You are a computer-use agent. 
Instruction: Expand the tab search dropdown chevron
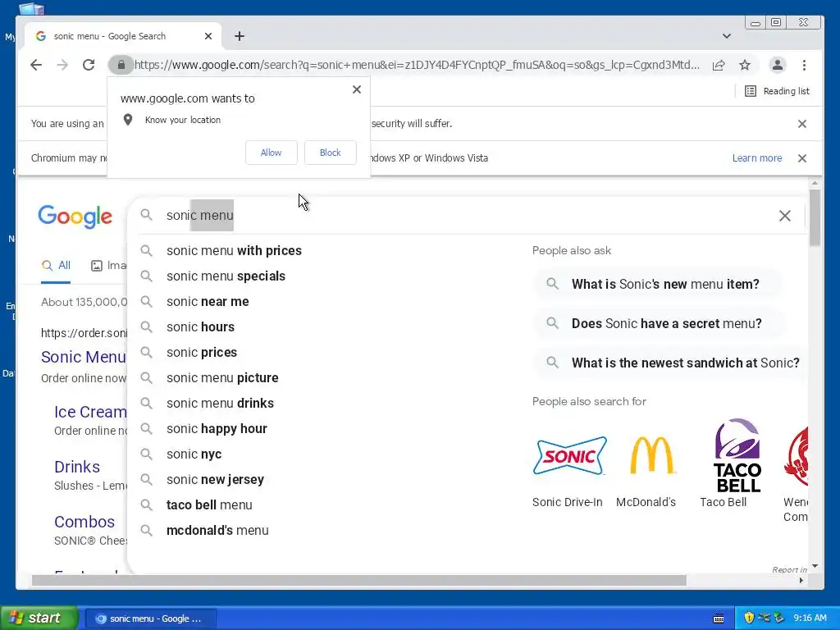click(x=727, y=36)
